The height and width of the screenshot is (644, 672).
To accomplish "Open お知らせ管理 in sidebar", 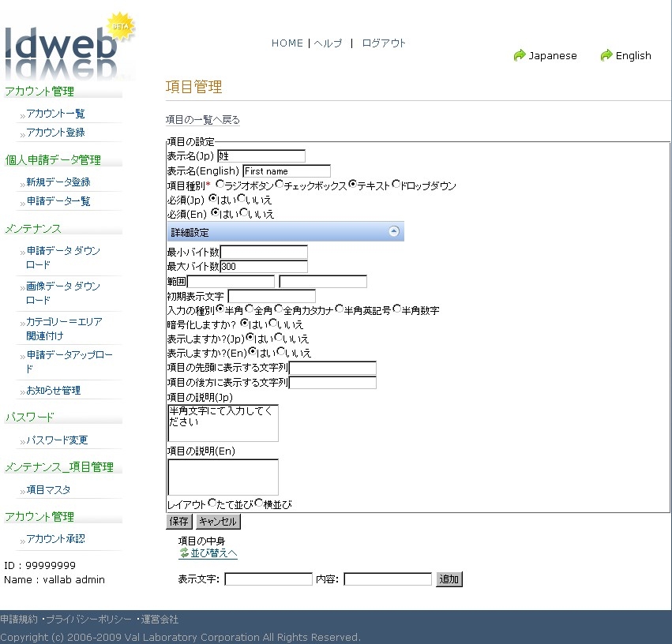I will click(x=54, y=390).
